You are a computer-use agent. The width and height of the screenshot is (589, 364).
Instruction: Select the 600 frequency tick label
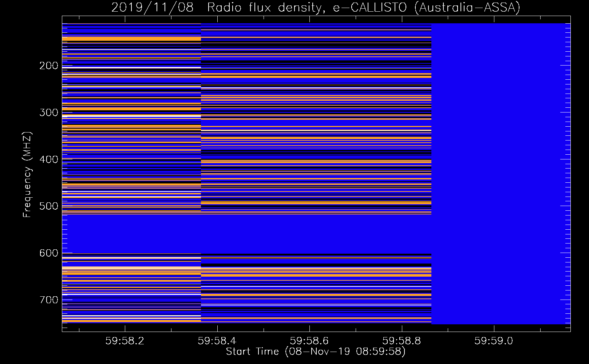(49, 253)
